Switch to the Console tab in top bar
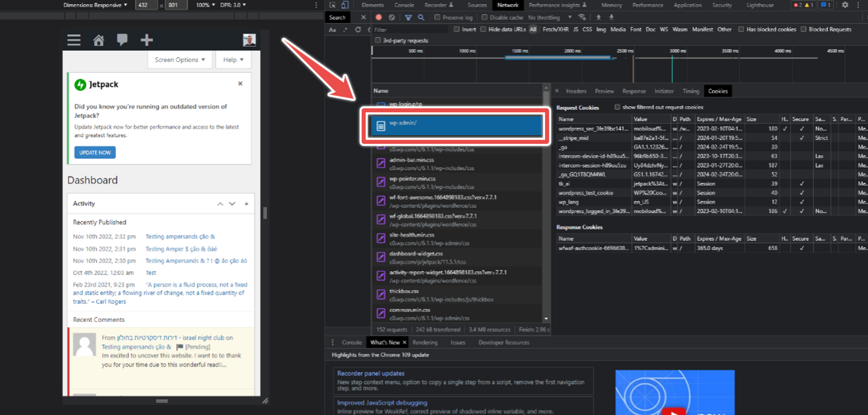Image resolution: width=868 pixels, height=415 pixels. click(x=404, y=5)
